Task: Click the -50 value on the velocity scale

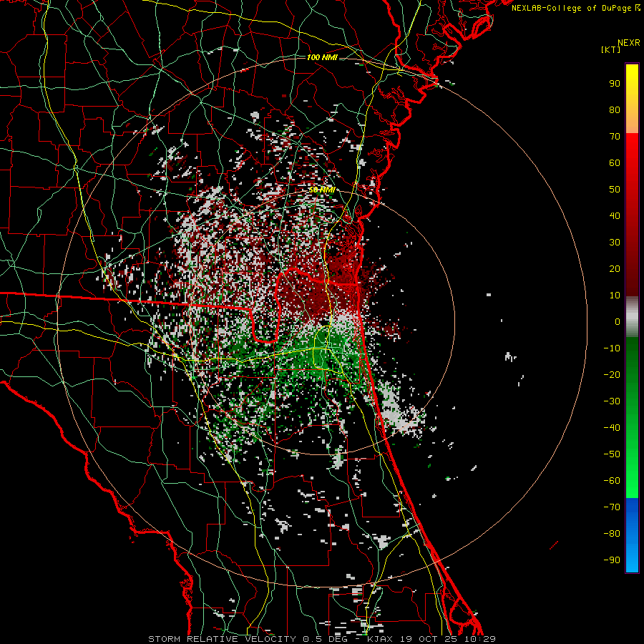Action: (612, 454)
